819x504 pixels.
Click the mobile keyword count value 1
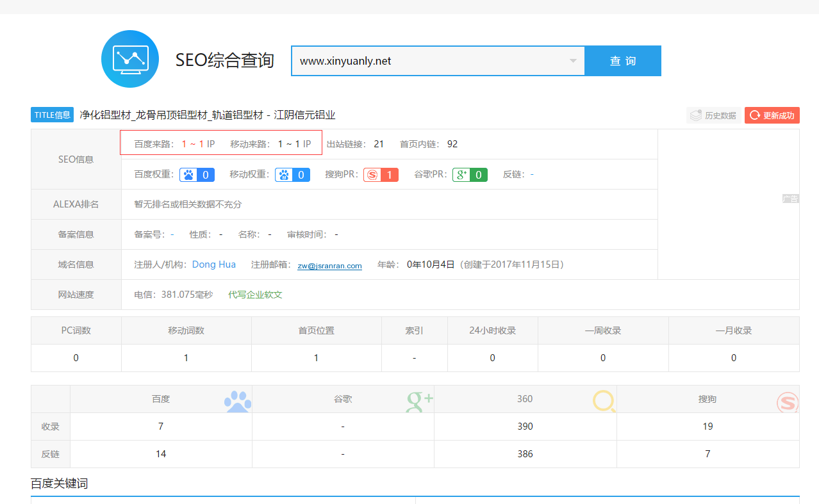186,357
